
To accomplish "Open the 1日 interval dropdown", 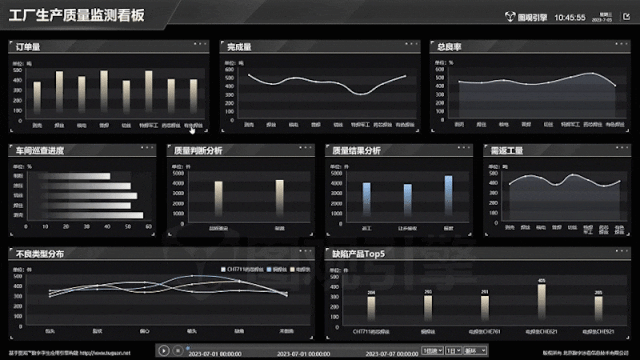I will (x=453, y=351).
